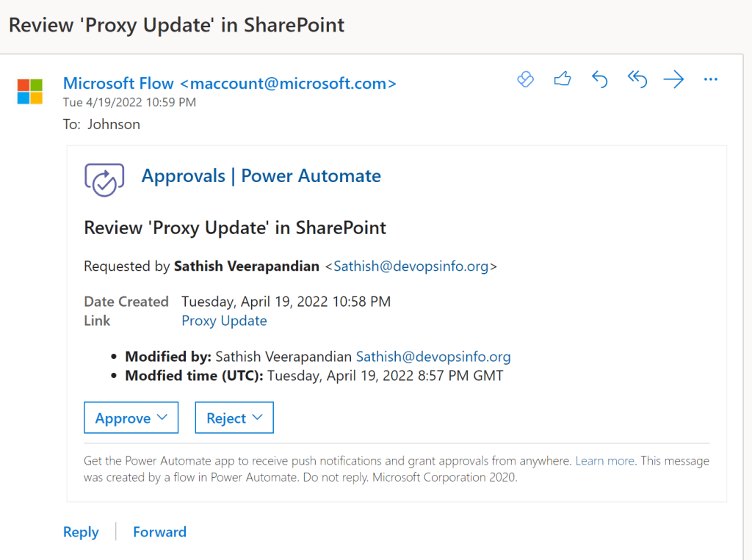This screenshot has width=752, height=560.
Task: Click the email subject title at the top
Action: [176, 25]
